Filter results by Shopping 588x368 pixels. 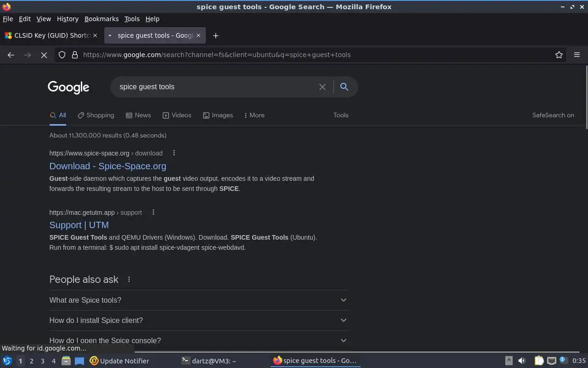click(96, 115)
